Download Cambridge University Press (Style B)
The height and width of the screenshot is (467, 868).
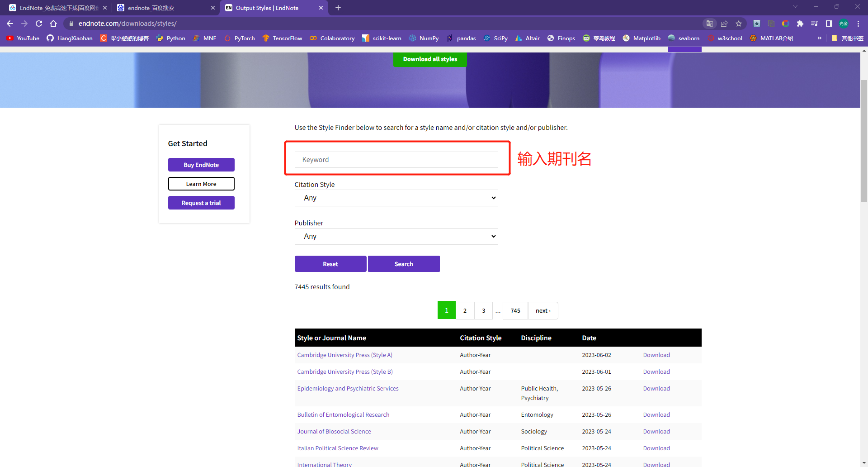click(656, 372)
